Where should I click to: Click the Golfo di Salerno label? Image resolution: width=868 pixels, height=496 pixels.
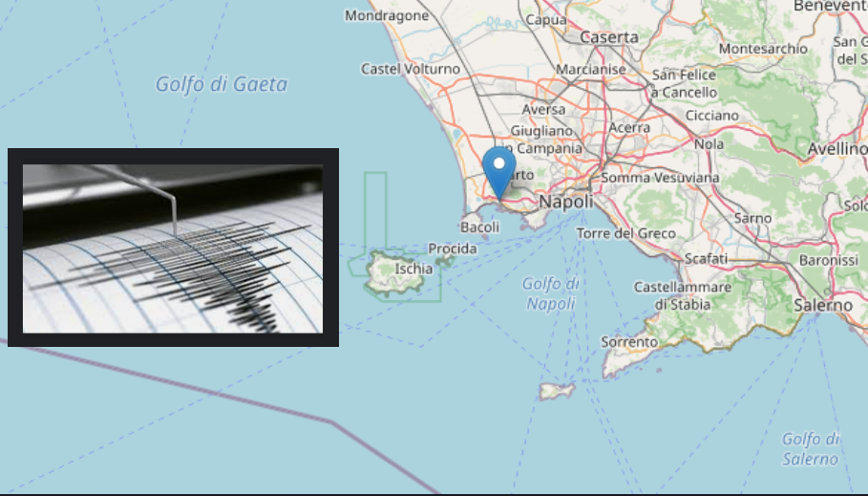(811, 449)
